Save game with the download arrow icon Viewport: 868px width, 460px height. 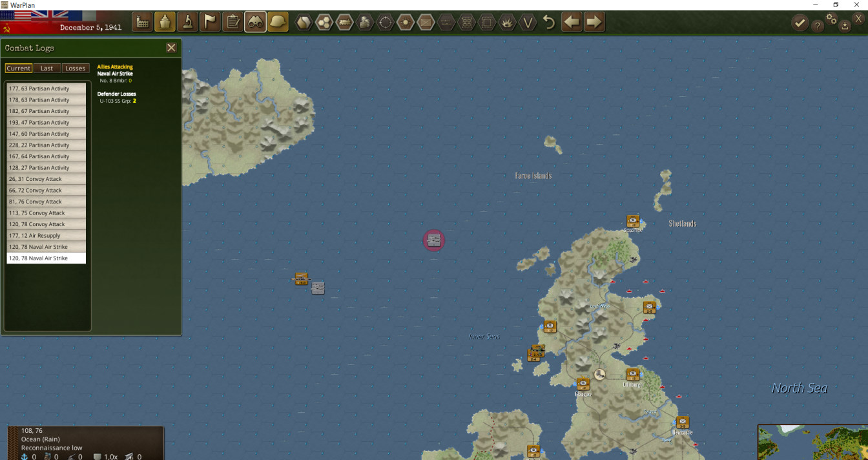[x=845, y=26]
